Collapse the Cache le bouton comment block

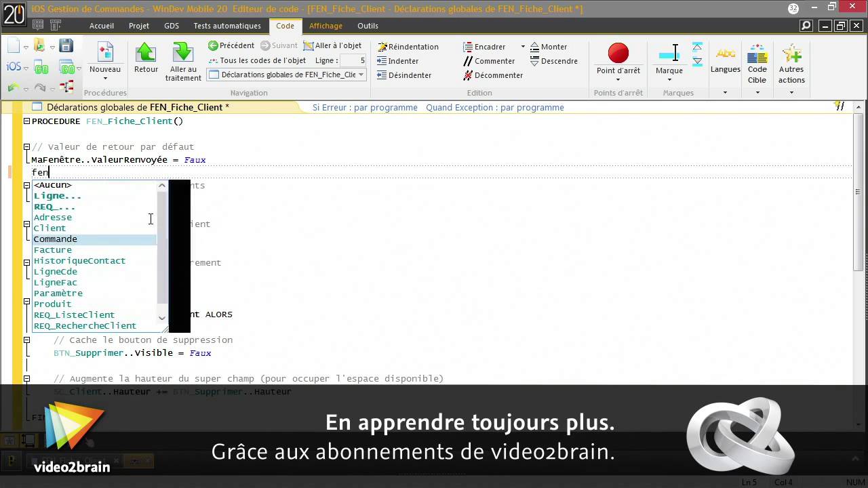tap(26, 340)
